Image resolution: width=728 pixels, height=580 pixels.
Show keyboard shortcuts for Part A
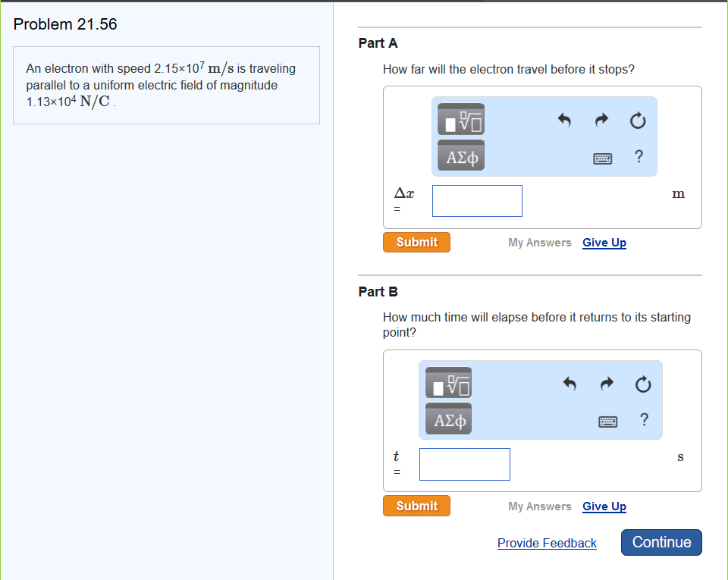point(602,158)
